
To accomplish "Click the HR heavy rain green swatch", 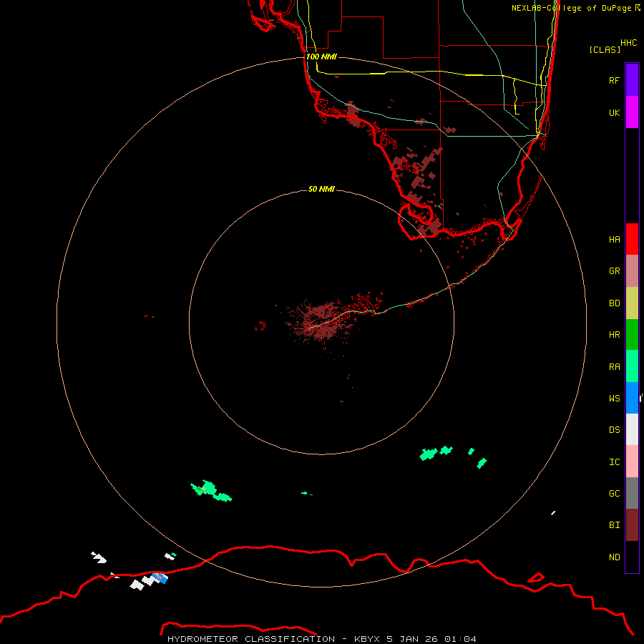I will (632, 335).
